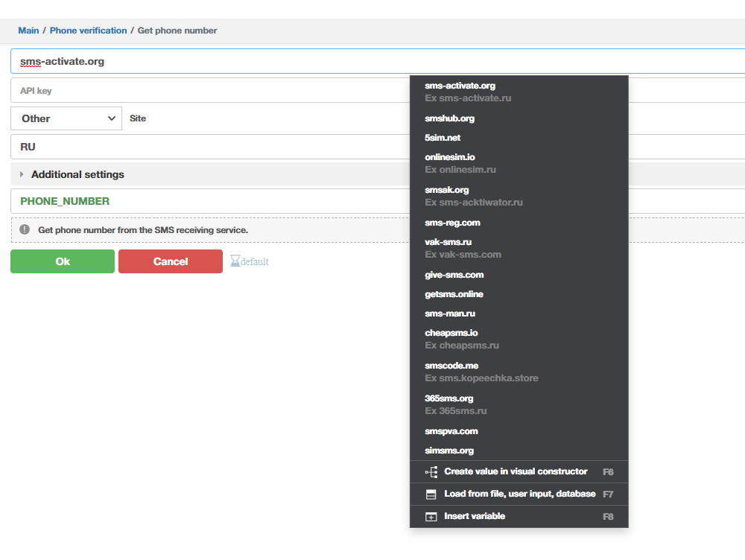Click the visual constructor tree icon
This screenshot has width=745, height=560.
point(431,471)
